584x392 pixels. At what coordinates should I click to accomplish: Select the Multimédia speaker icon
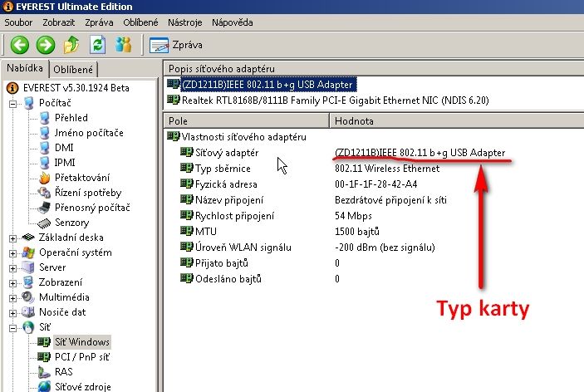pyautogui.click(x=28, y=297)
